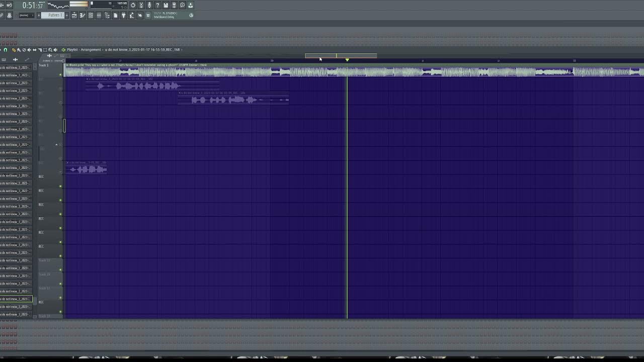Open the Channel rack view icon
Viewport: 644px width, 362px height.
[x=91, y=15]
